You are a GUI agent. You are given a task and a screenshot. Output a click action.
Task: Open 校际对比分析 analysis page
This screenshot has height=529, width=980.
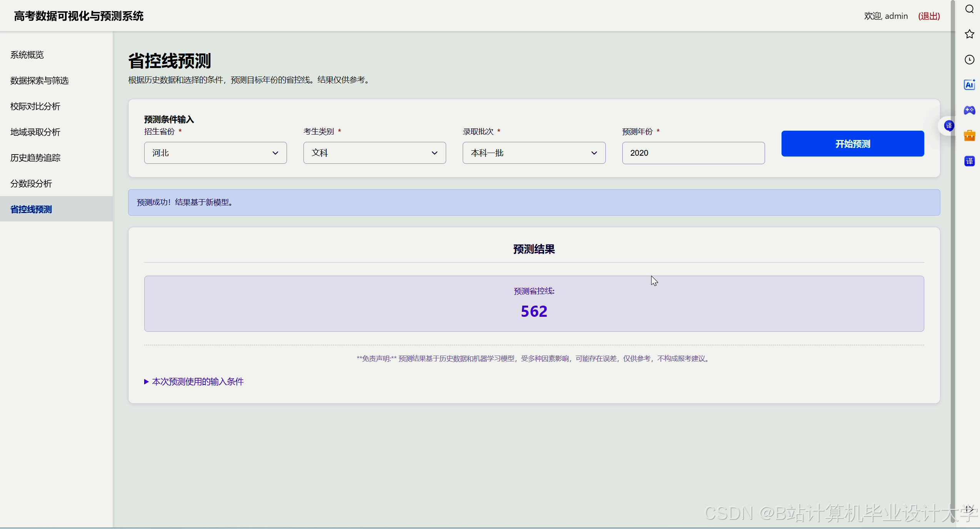tap(35, 106)
